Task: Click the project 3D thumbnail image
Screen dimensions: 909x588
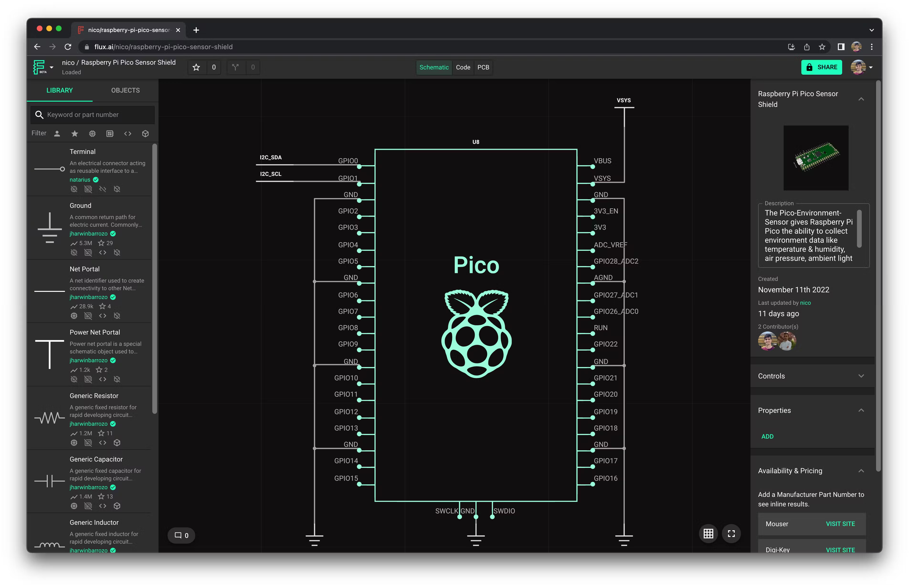Action: click(x=816, y=158)
